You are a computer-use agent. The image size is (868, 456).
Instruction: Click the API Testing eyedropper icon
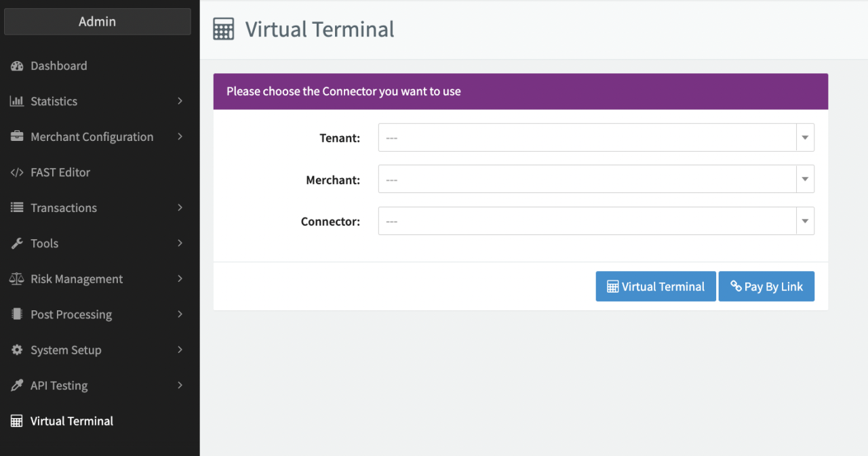coord(17,386)
